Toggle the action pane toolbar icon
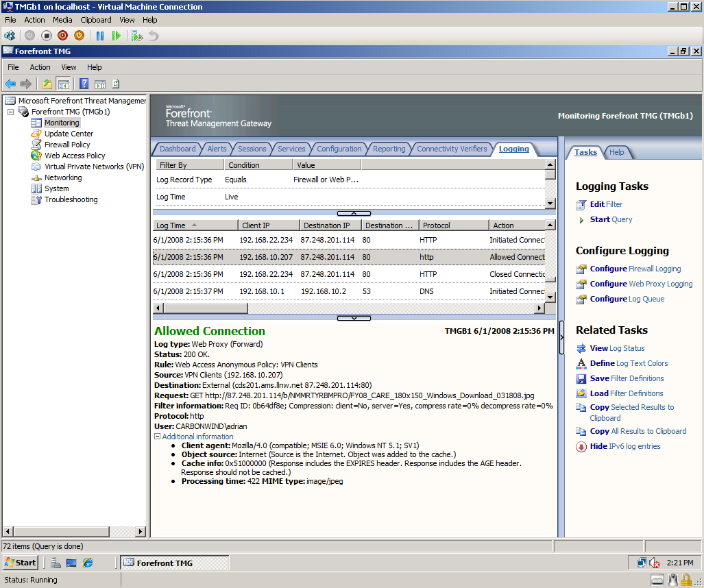 coord(99,84)
